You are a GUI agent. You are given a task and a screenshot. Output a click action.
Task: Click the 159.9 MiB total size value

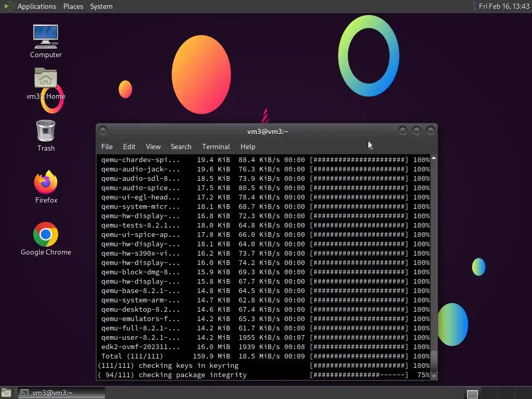point(211,356)
